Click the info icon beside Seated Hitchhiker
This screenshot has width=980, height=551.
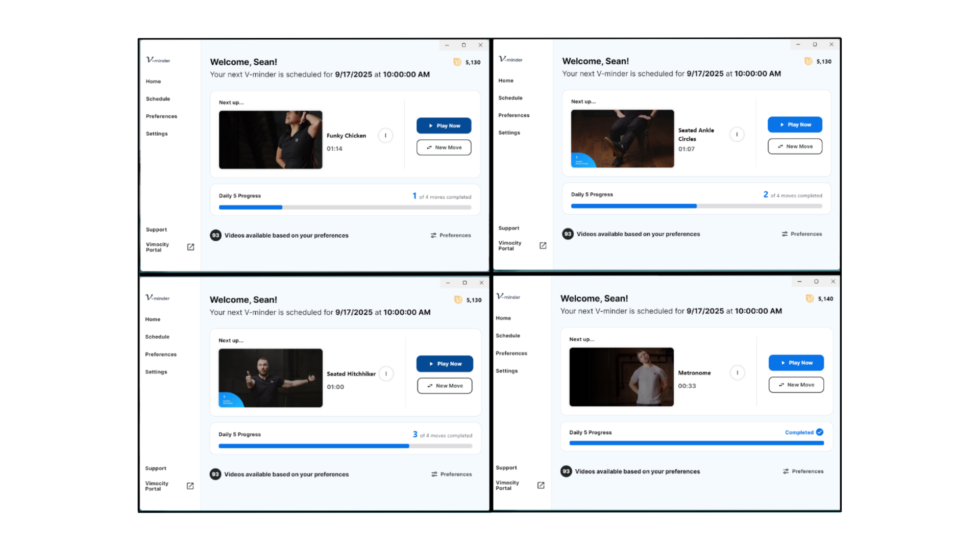[x=386, y=373]
